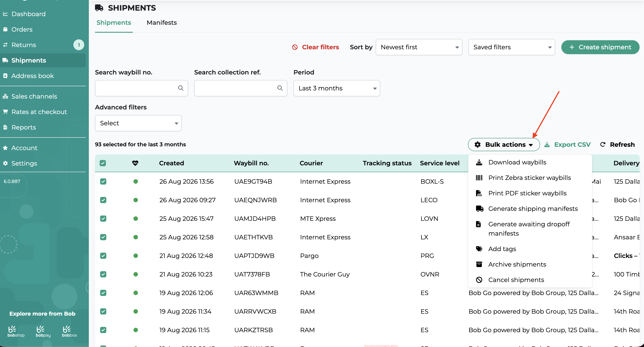Click the Reports document icon
Image resolution: width=644 pixels, height=347 pixels.
(x=5, y=127)
